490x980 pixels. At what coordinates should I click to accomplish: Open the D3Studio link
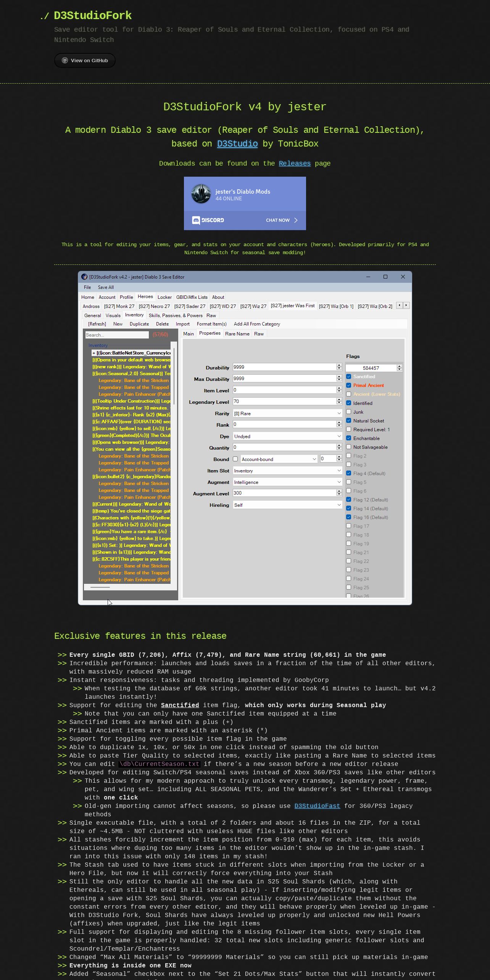[237, 144]
